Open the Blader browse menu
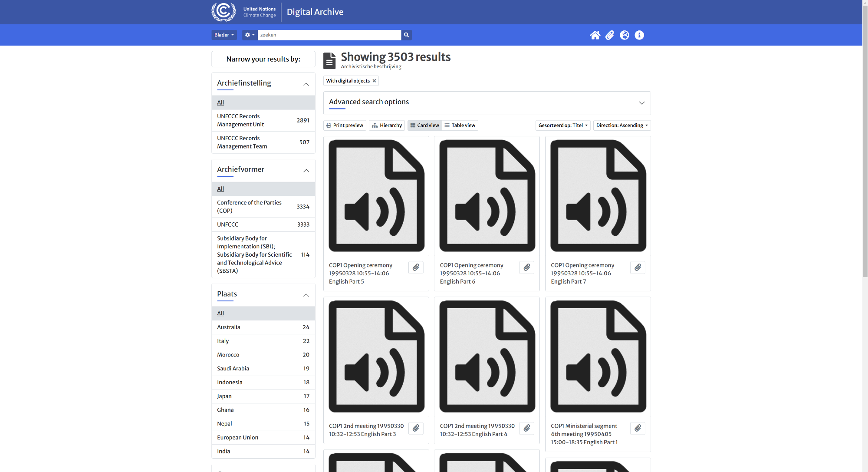868x472 pixels. coord(224,35)
